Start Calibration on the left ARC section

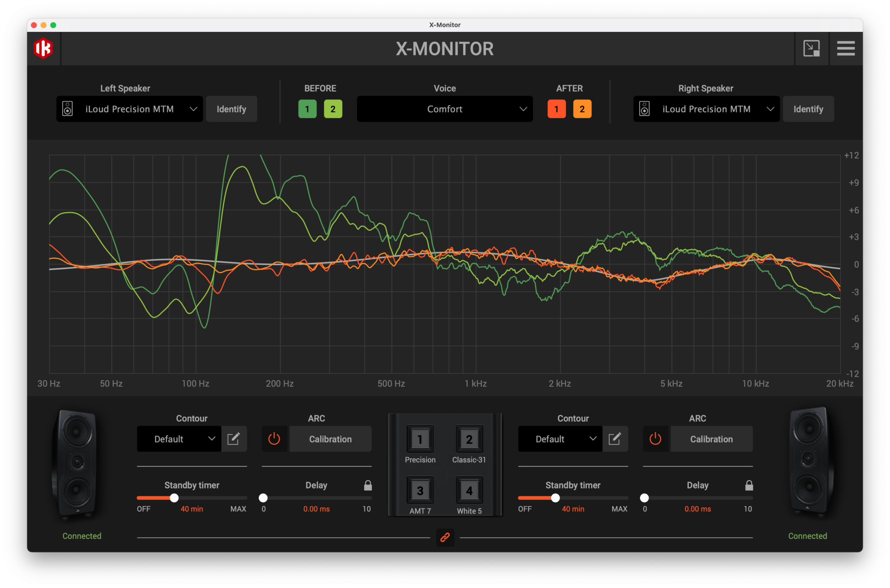[x=330, y=439]
